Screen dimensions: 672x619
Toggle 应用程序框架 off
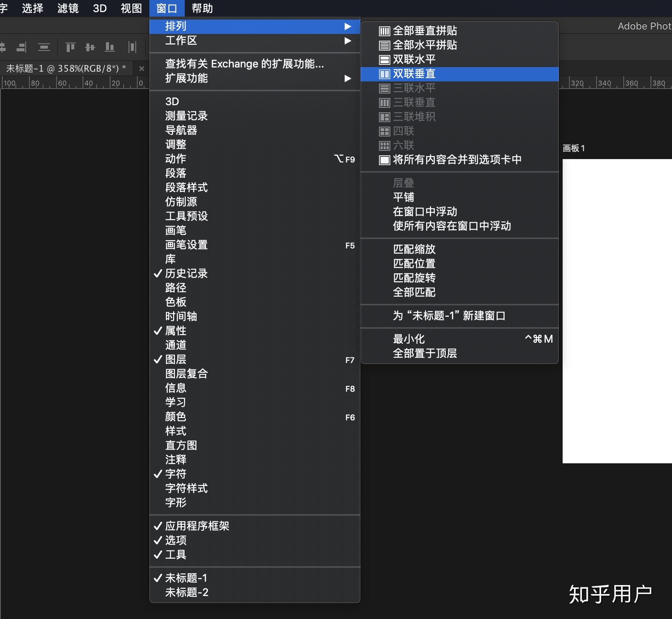pos(255,526)
